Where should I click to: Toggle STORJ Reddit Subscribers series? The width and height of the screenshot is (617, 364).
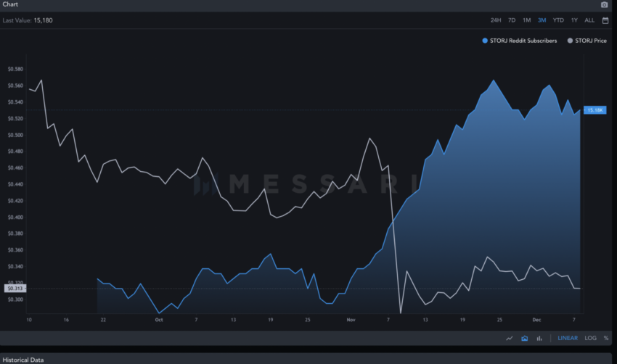coord(520,41)
